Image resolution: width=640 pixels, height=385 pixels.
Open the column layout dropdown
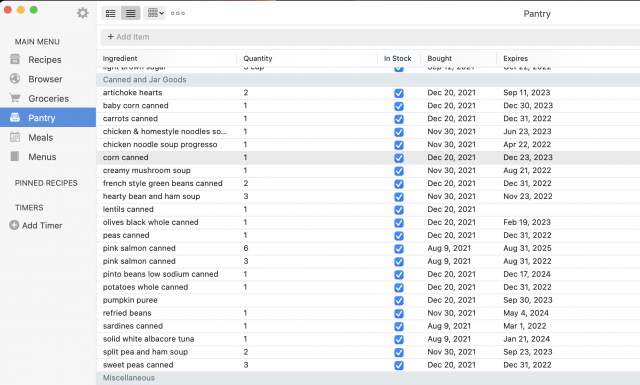[155, 13]
